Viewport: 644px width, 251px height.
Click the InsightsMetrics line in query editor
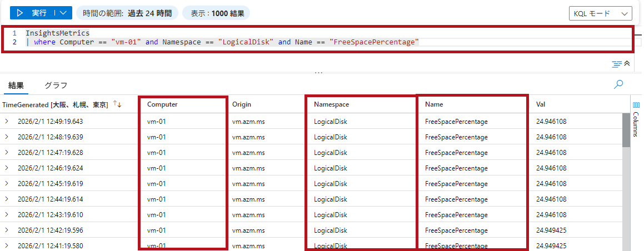[57, 33]
